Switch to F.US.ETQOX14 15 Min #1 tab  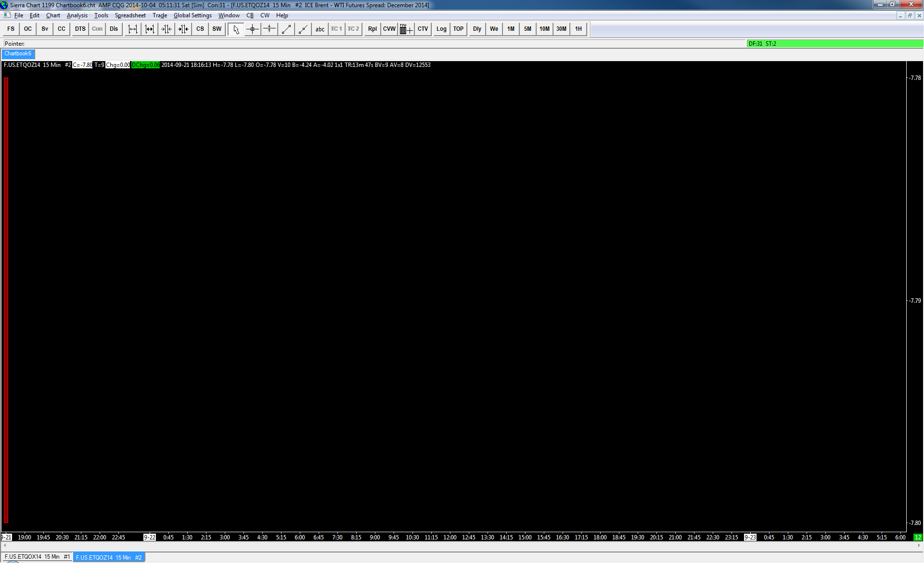point(37,557)
